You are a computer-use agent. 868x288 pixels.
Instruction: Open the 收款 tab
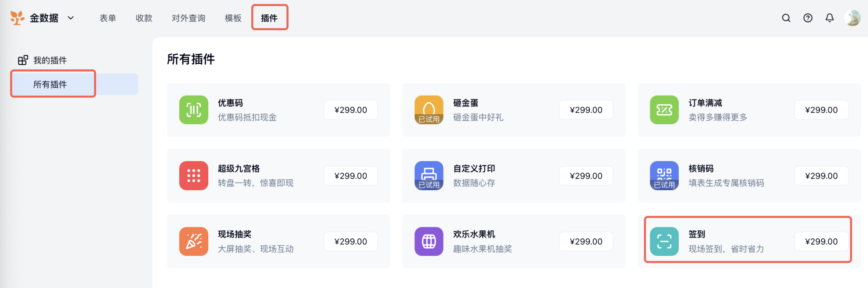point(144,18)
